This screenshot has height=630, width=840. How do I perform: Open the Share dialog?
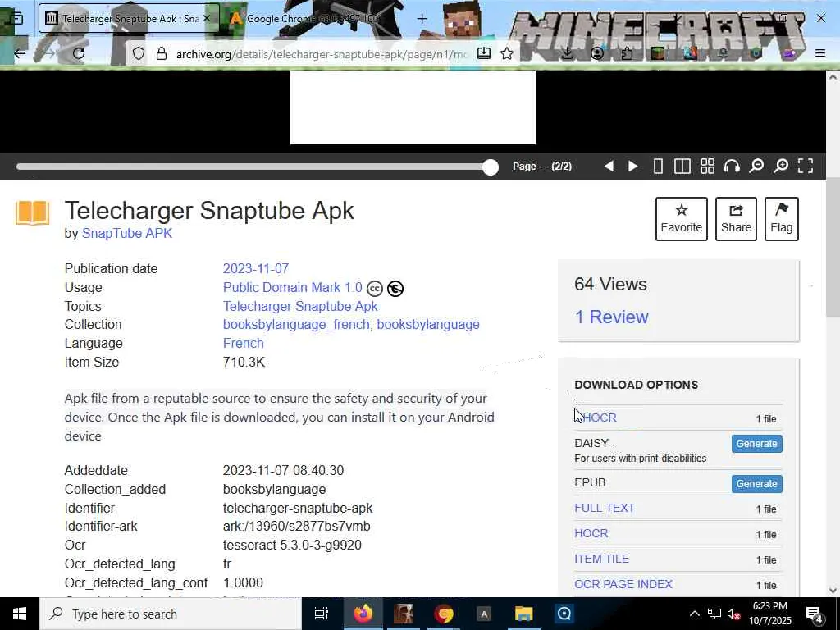(736, 218)
